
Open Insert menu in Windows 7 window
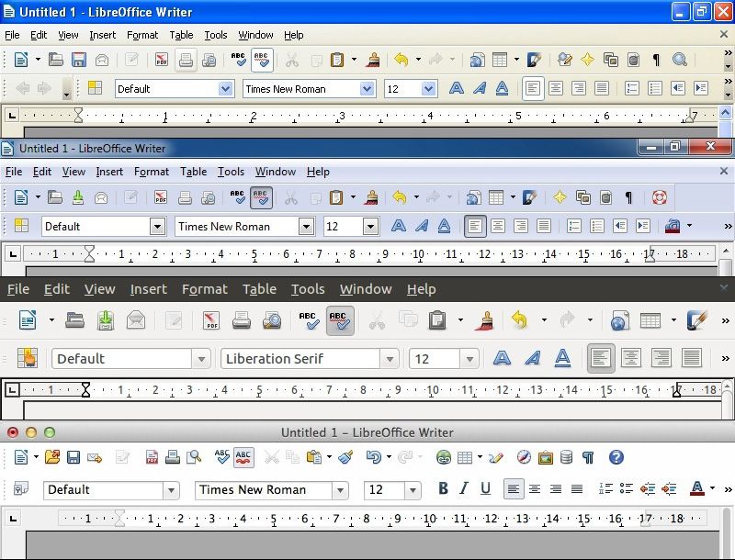tap(109, 172)
